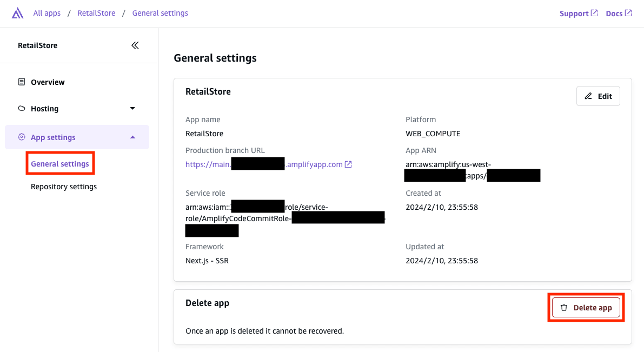Click the Hosting cloud icon
This screenshot has width=644, height=352.
click(x=21, y=109)
